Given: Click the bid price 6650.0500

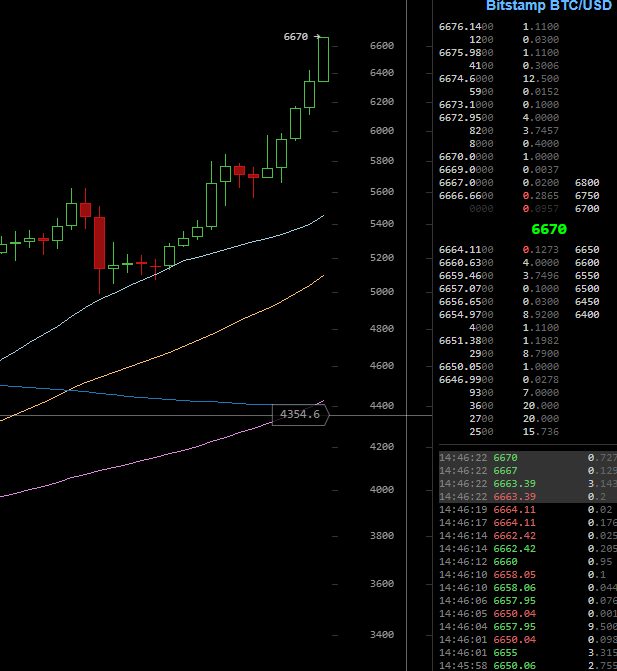Looking at the screenshot, I should pyautogui.click(x=466, y=367).
